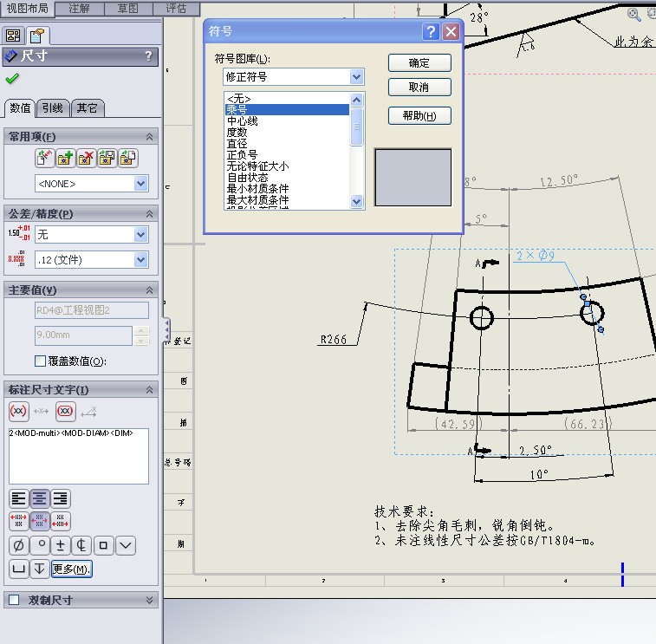656x644 pixels.
Task: Insert depth symbol
Action: pos(39,569)
